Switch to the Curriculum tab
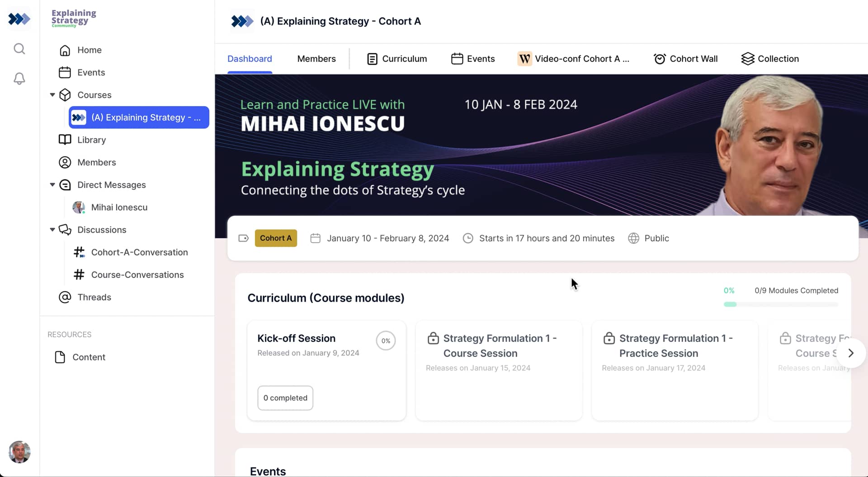Viewport: 868px width, 477px height. click(x=404, y=58)
